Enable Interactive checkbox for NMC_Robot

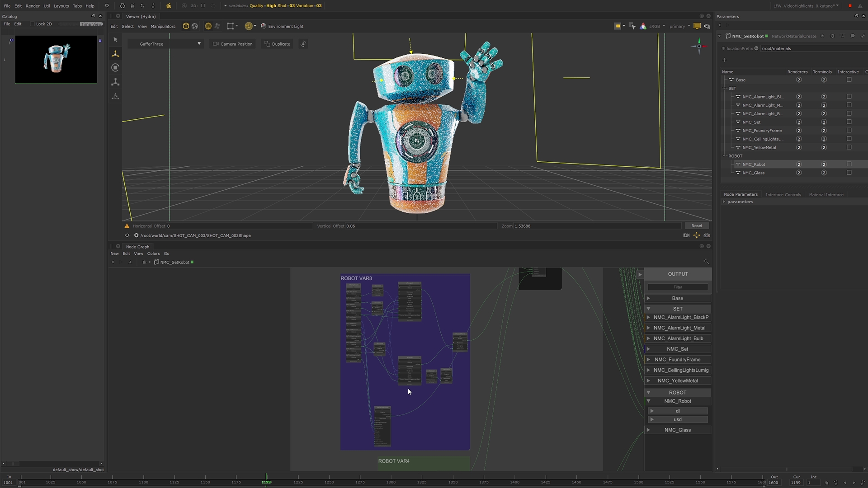coord(849,164)
